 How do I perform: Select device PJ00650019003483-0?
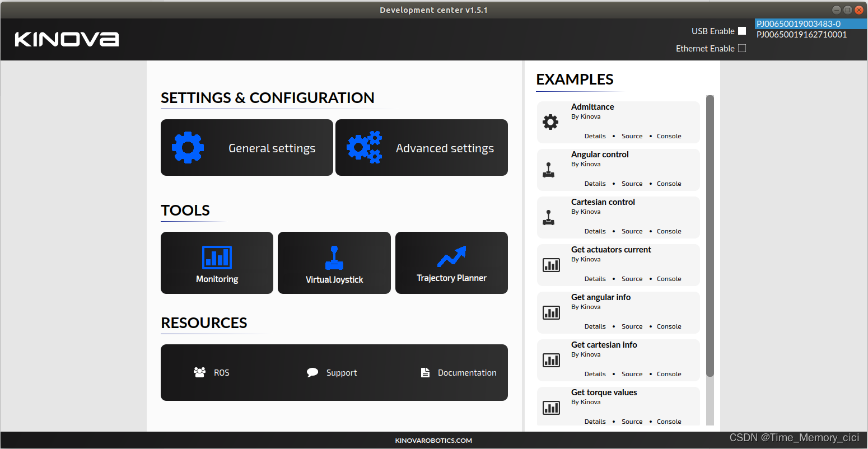click(x=810, y=24)
